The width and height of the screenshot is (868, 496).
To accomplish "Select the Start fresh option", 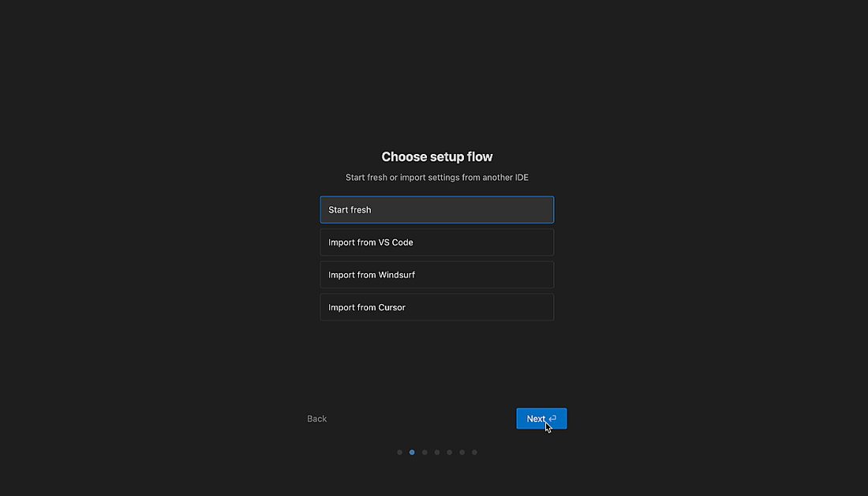I will [x=437, y=209].
